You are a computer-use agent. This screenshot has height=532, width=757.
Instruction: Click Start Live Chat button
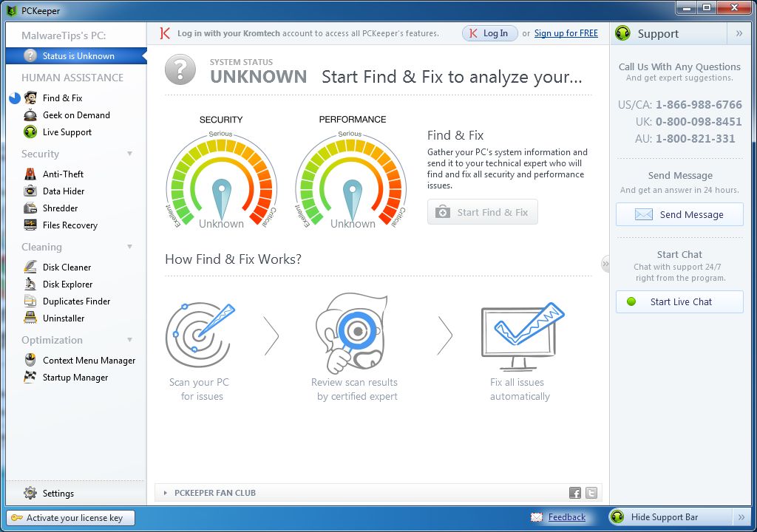[x=679, y=301]
